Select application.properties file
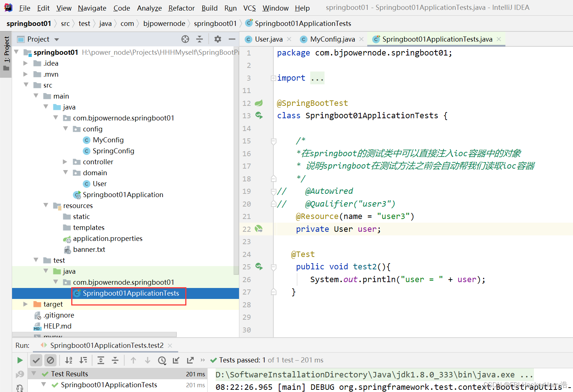 [x=108, y=239]
